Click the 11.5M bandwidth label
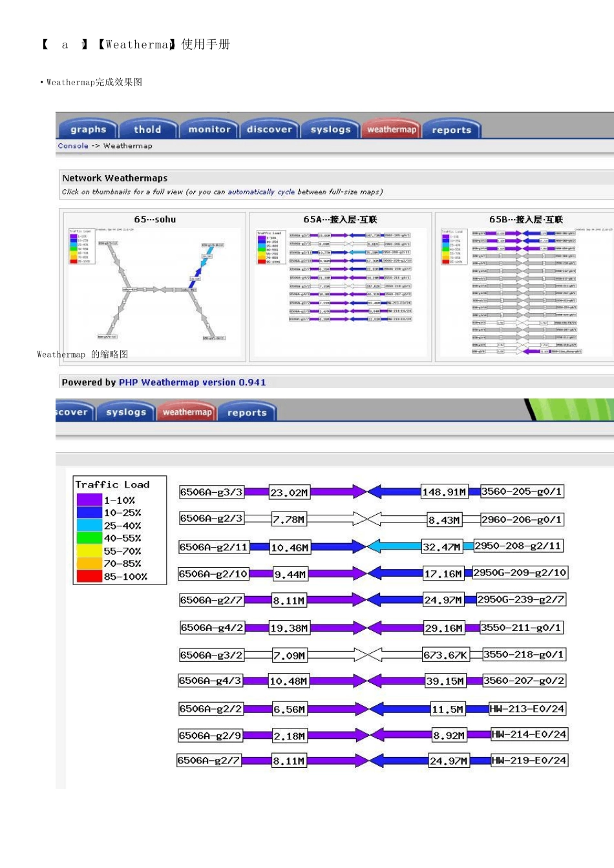 pyautogui.click(x=448, y=709)
